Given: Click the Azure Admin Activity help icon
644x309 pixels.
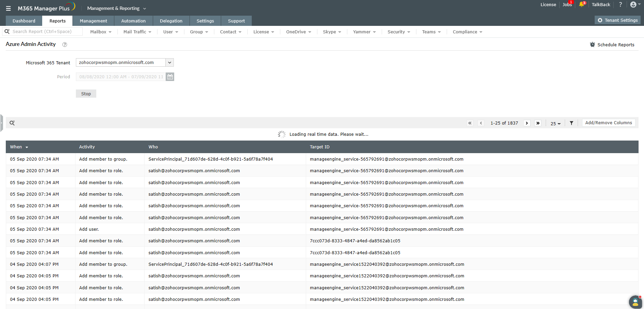Looking at the screenshot, I should (x=65, y=44).
